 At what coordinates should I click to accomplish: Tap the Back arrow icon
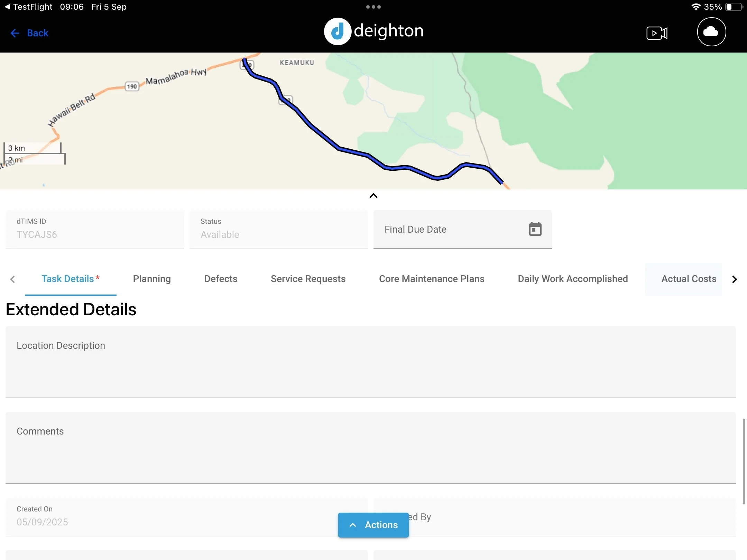(15, 33)
